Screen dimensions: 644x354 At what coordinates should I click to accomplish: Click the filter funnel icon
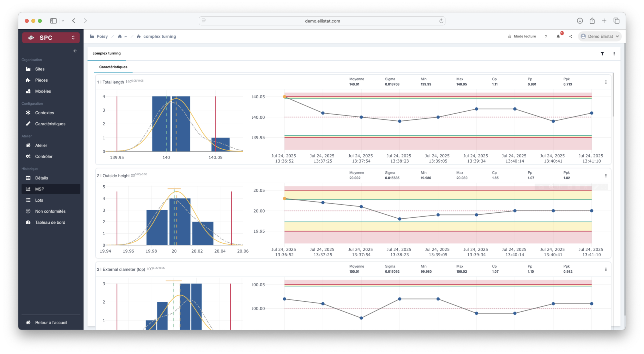click(x=602, y=54)
